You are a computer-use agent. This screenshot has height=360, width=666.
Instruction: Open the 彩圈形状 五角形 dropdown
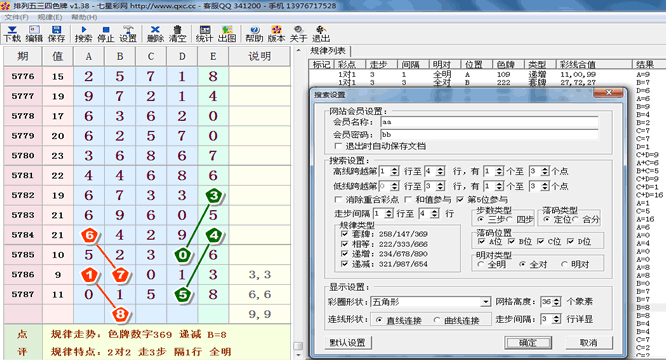(431, 302)
